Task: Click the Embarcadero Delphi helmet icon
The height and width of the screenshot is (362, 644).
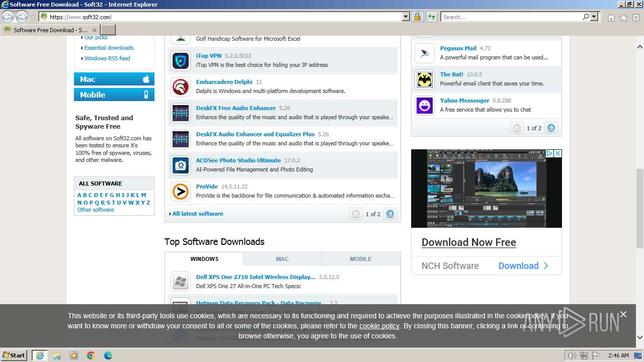Action: tap(181, 86)
